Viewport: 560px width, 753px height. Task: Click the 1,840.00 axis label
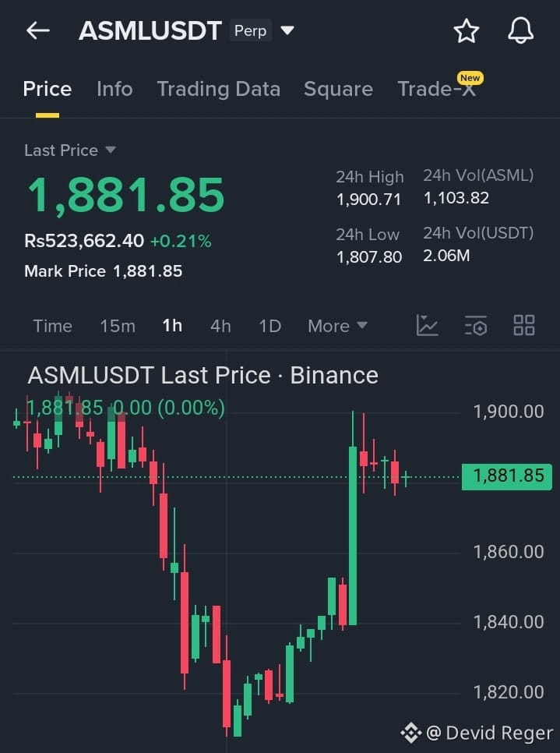point(509,622)
